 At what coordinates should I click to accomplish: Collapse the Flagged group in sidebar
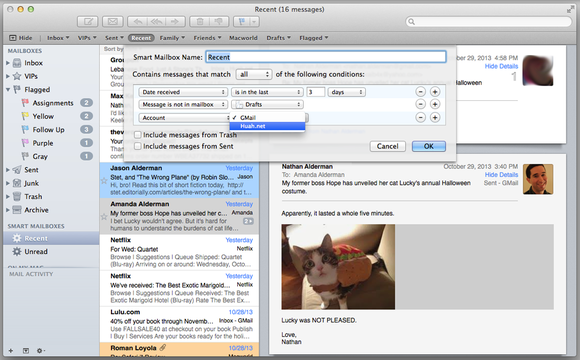(8, 90)
